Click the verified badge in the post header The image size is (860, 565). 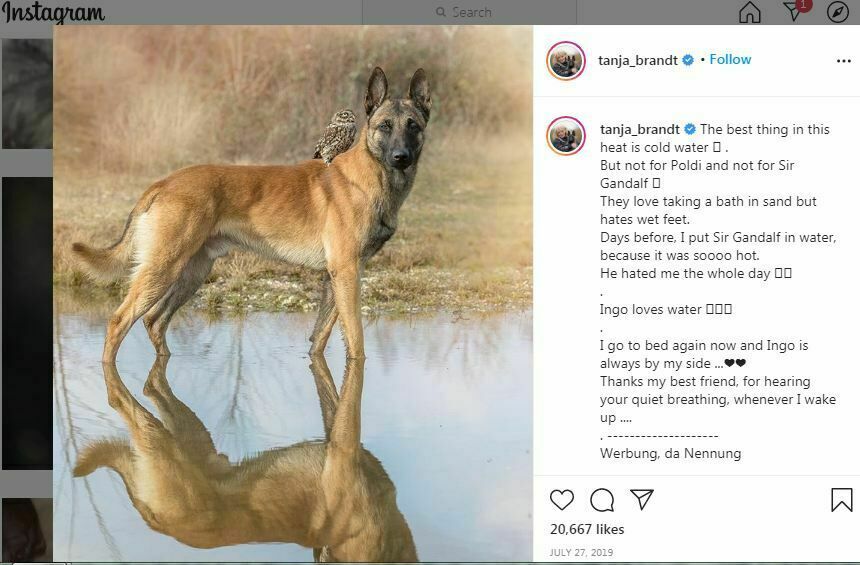coord(688,60)
